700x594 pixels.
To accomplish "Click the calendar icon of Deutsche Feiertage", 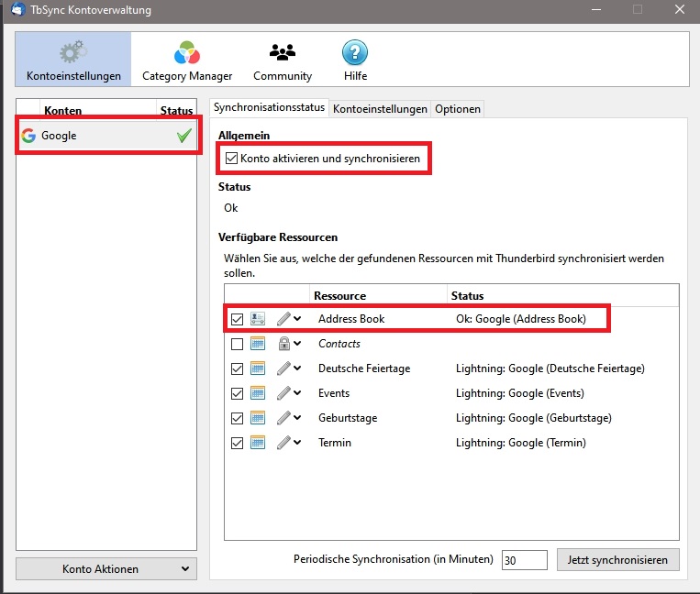I will (x=258, y=368).
